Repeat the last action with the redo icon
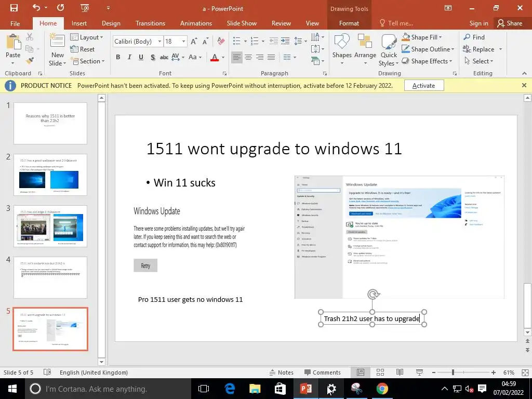Image resolution: width=532 pixels, height=399 pixels. [x=60, y=8]
